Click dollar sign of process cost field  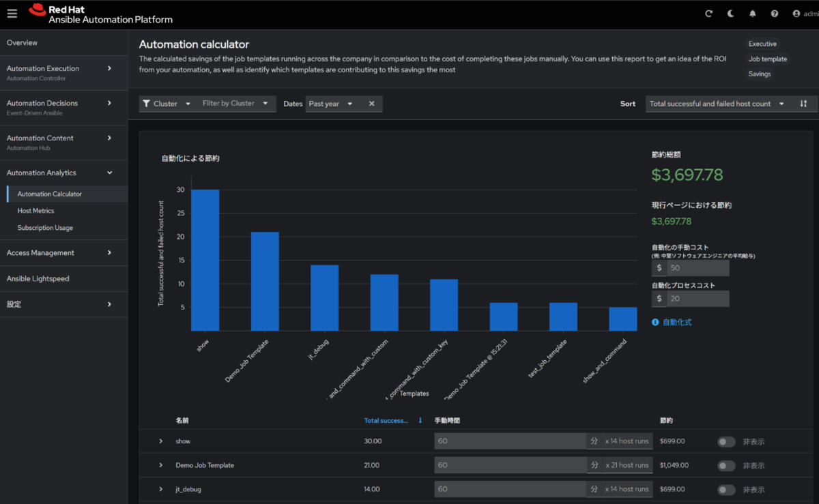coord(659,299)
